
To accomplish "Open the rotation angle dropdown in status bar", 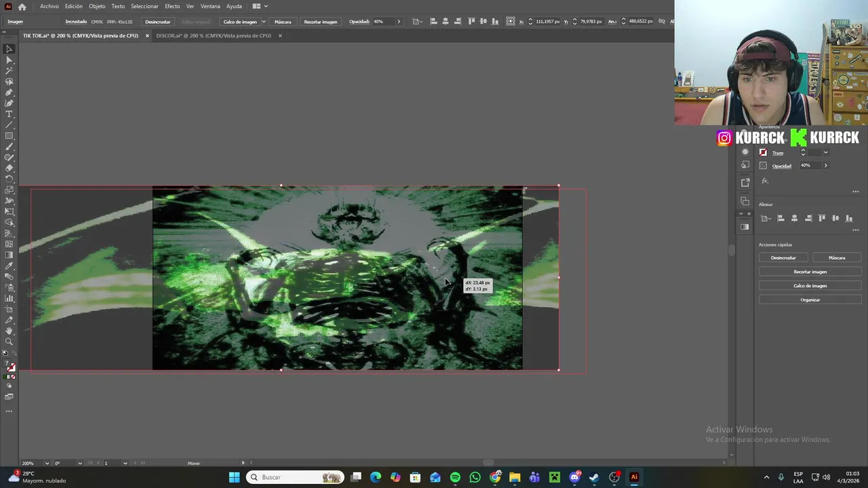I will pos(80,463).
